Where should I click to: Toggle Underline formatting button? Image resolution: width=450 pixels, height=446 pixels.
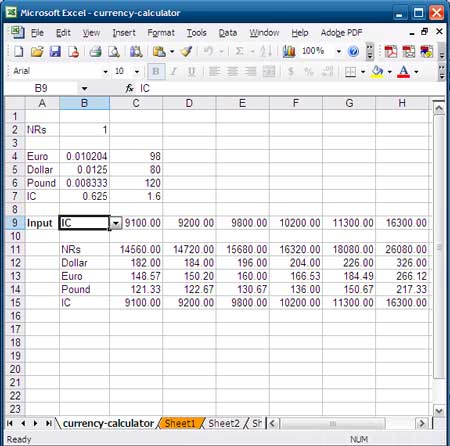191,71
